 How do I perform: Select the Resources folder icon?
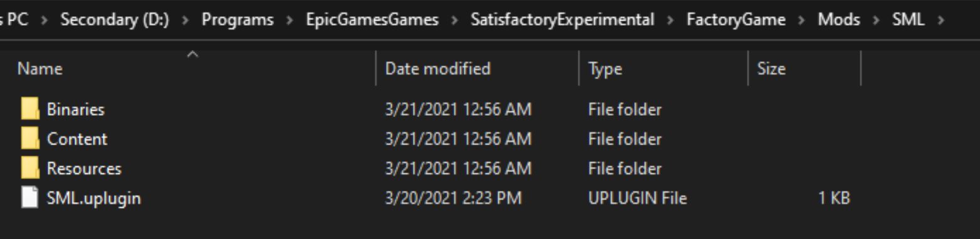[x=29, y=168]
